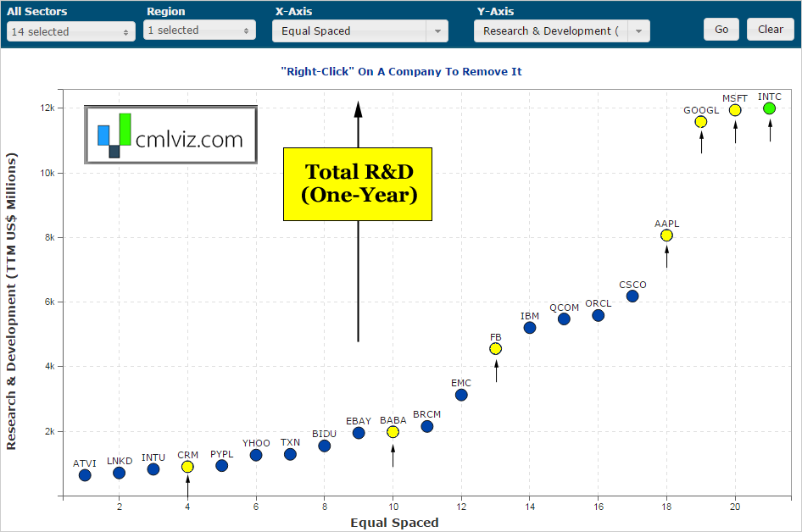Select the yellow GOOGL data point
Viewport: 802px width, 532px height.
click(x=701, y=122)
